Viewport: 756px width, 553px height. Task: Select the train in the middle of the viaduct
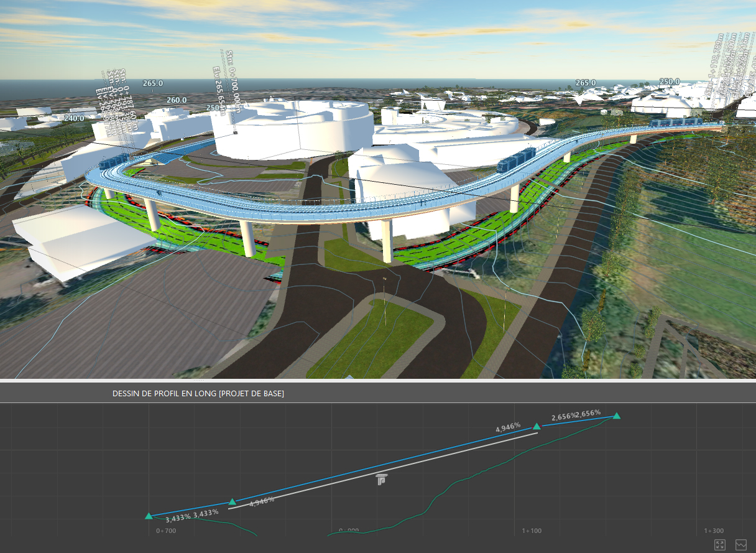[x=516, y=160]
